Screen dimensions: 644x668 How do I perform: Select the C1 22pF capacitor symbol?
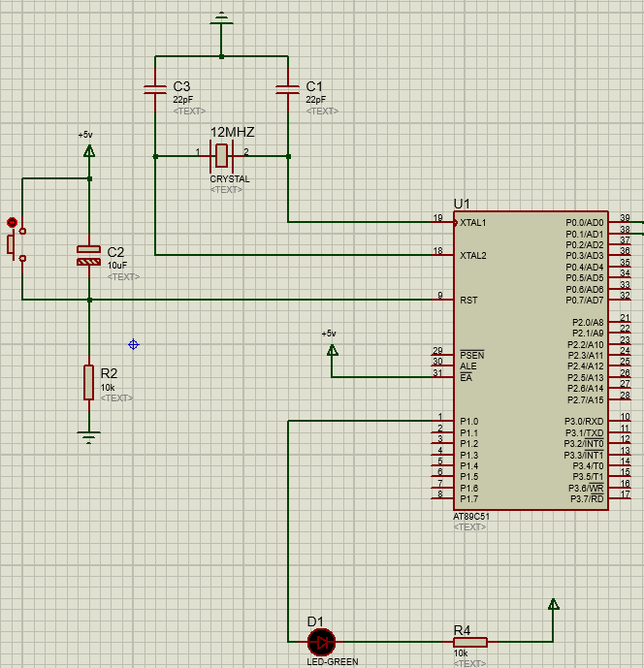point(287,90)
